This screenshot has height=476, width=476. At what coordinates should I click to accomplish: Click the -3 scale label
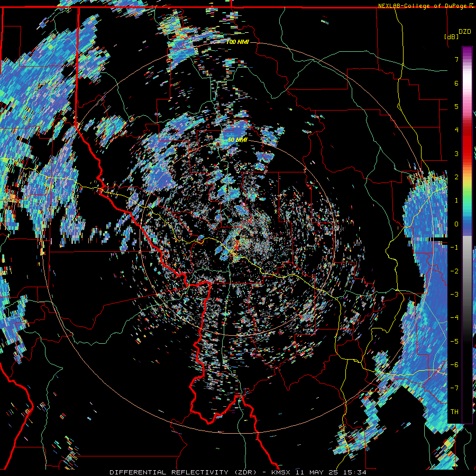point(454,295)
